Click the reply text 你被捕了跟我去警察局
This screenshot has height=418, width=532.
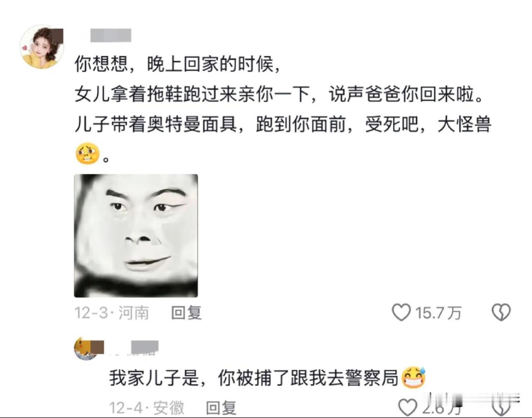tap(308, 378)
